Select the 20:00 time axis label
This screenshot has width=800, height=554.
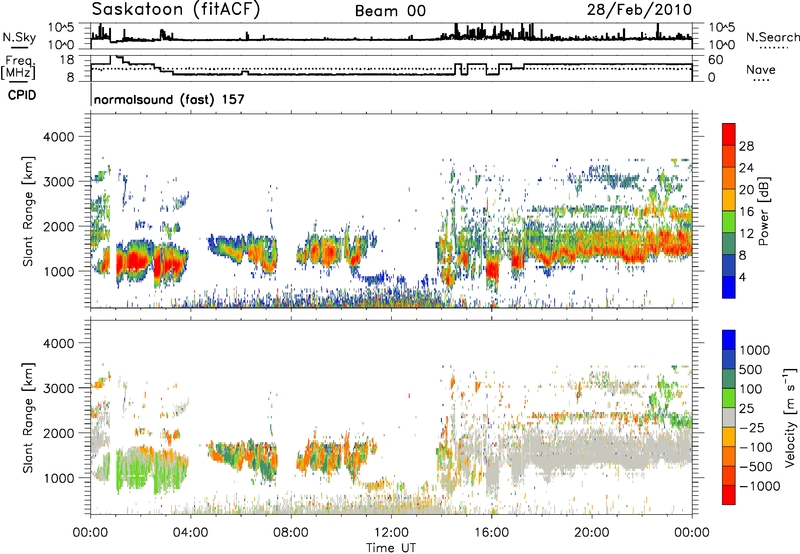point(591,533)
